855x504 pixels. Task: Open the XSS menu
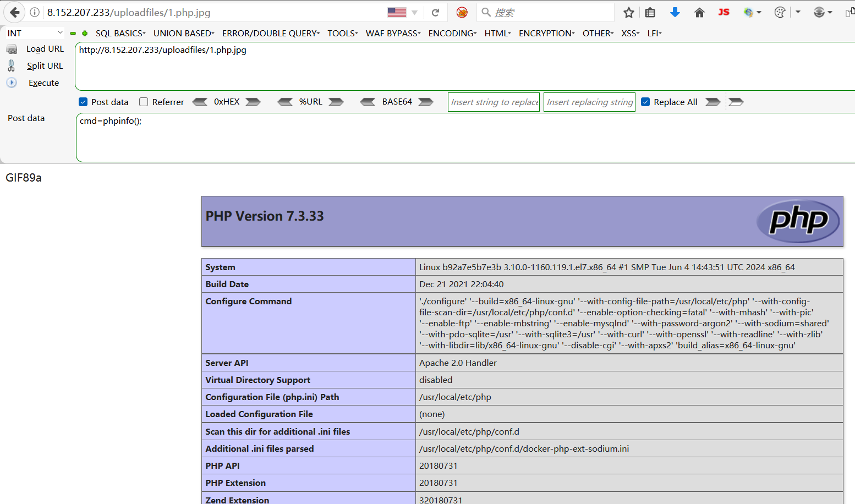pyautogui.click(x=630, y=33)
